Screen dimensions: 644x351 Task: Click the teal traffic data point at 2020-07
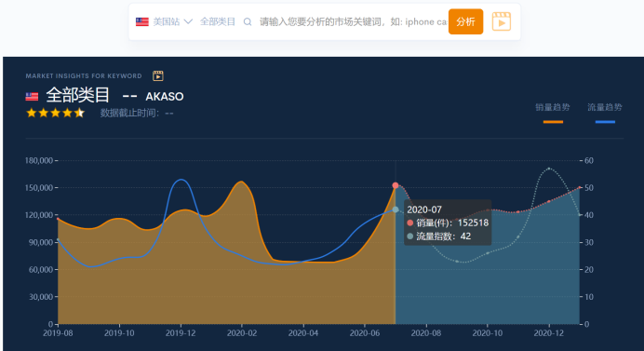point(396,209)
